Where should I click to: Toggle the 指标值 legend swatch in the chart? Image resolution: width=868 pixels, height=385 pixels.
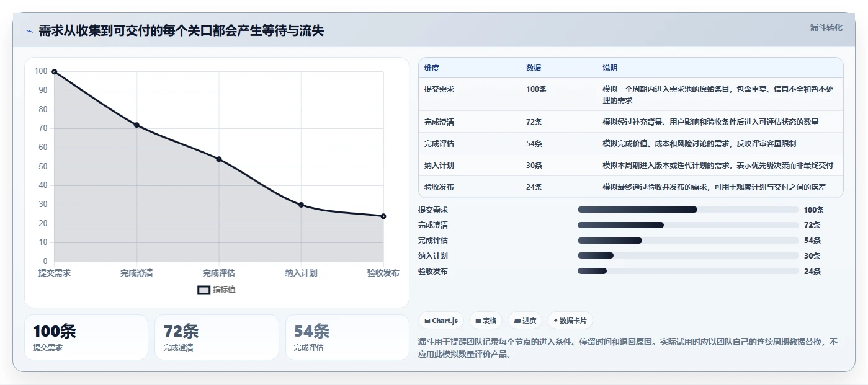tap(204, 290)
